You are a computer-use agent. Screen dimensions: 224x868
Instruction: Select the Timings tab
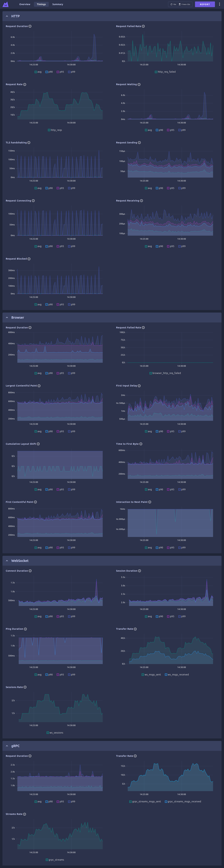pyautogui.click(x=41, y=4)
